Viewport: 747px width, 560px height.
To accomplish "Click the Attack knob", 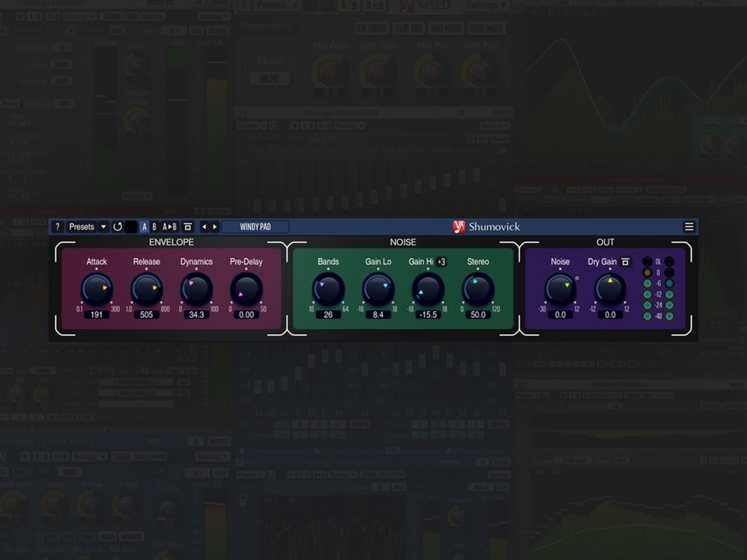I will 96,289.
